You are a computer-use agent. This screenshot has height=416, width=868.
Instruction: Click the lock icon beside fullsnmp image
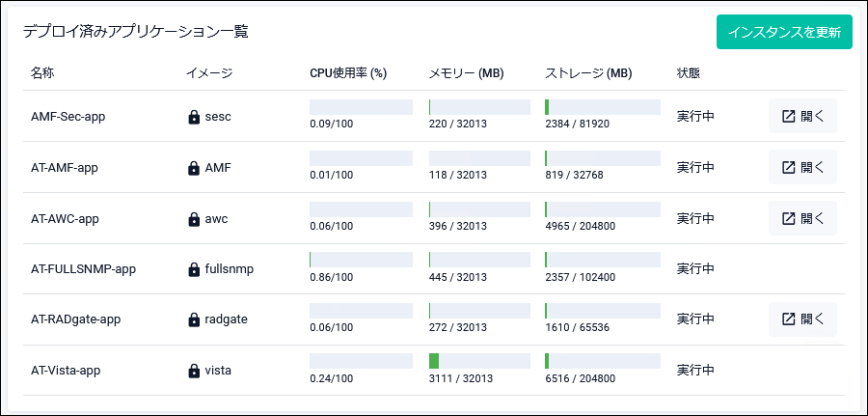point(194,269)
